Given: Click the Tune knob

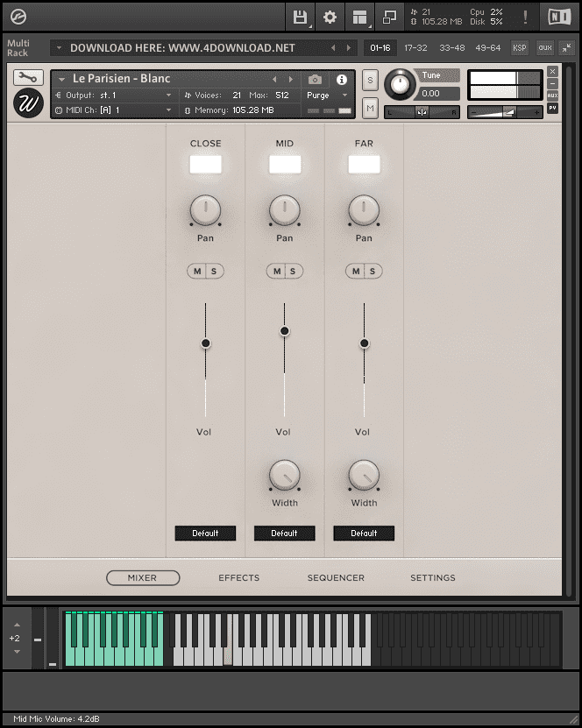Looking at the screenshot, I should coord(400,84).
